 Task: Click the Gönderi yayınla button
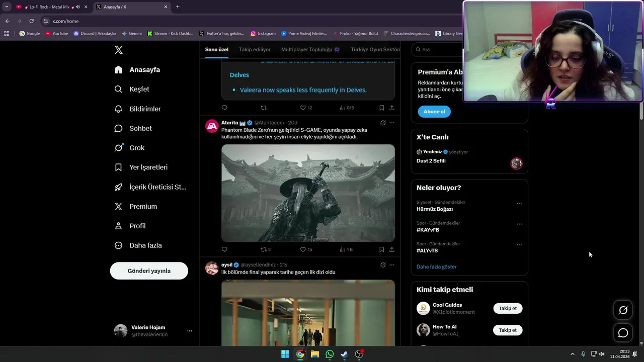[x=149, y=270]
